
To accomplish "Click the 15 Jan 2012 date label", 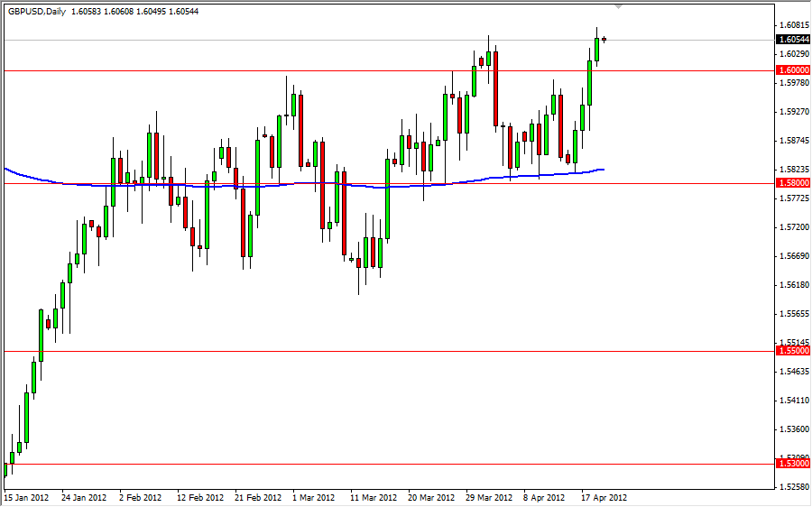I will 26,498.
